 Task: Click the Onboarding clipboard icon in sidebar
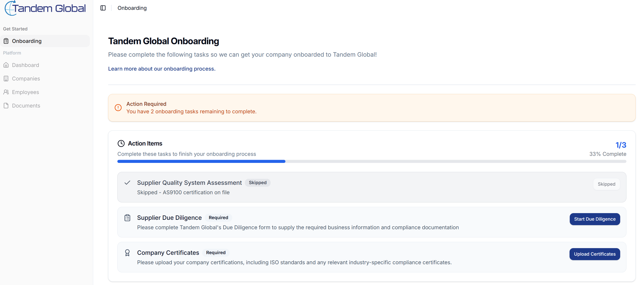(6, 41)
